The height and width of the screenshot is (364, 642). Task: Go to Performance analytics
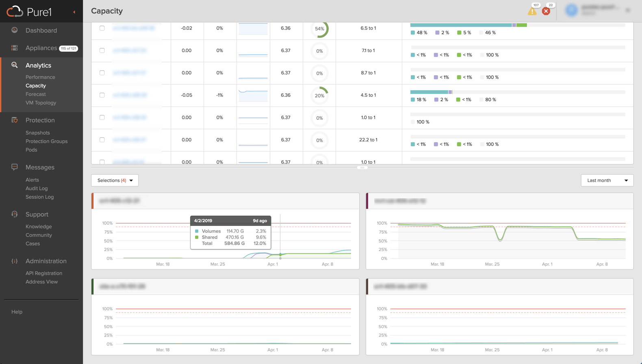click(40, 77)
